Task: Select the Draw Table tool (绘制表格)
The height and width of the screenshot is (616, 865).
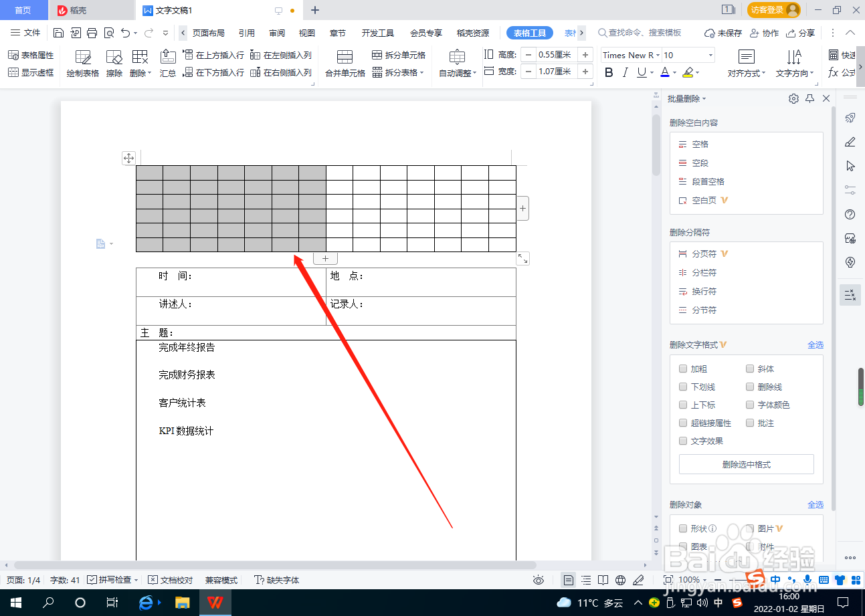Action: pyautogui.click(x=83, y=64)
